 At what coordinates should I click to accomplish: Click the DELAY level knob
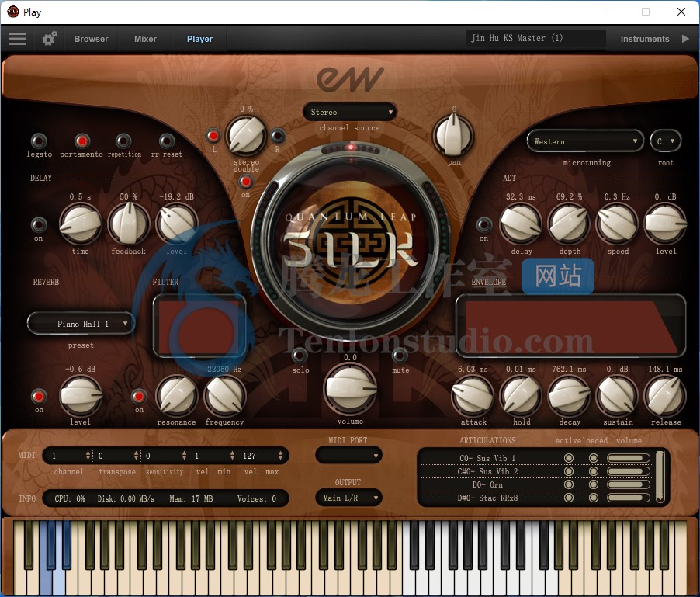(177, 224)
